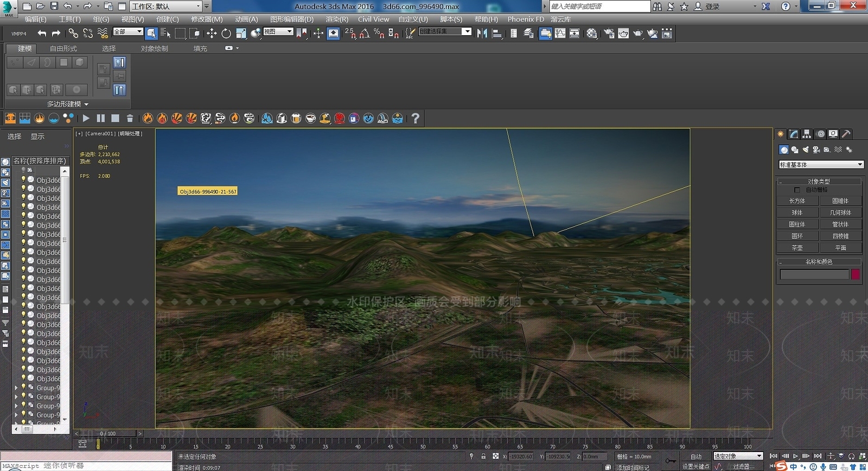
Task: Open the Utilities hammer panel tab
Action: click(x=846, y=134)
